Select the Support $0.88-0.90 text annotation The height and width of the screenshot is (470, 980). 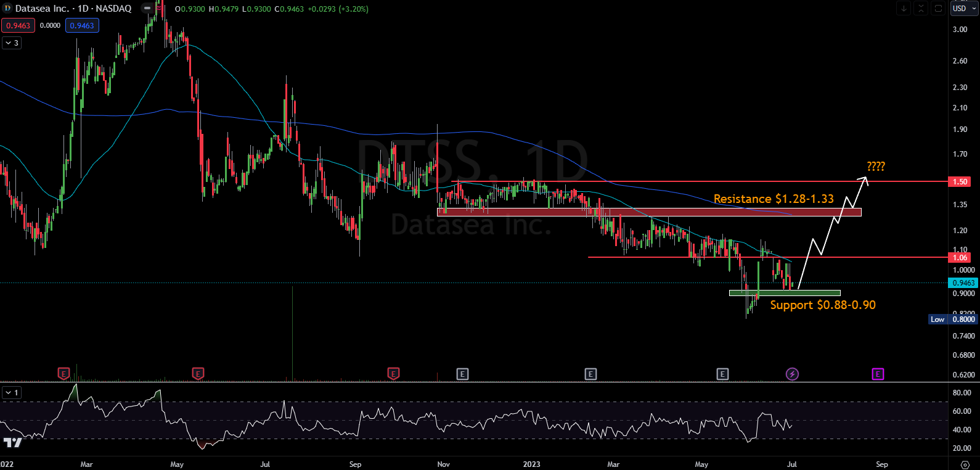coord(822,305)
